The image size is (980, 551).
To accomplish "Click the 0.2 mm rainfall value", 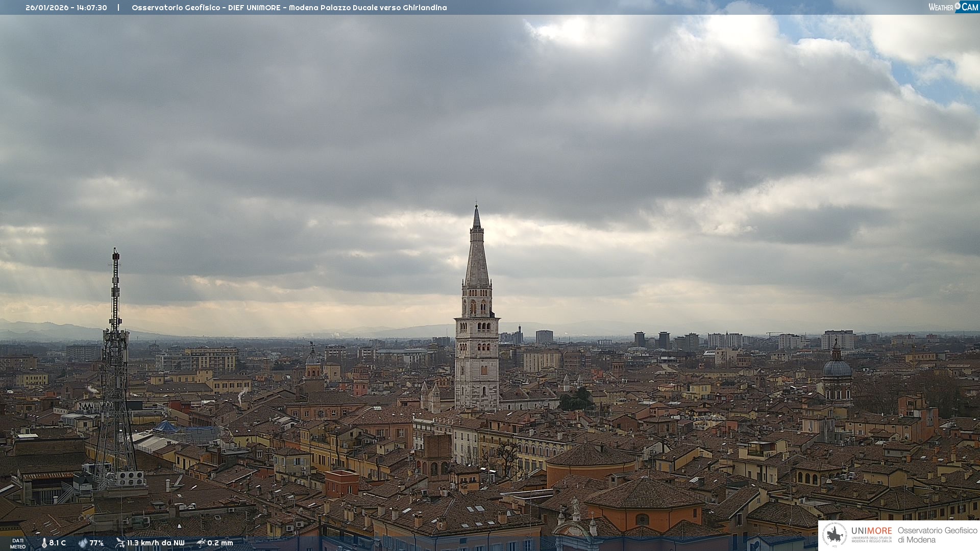I will [x=220, y=543].
